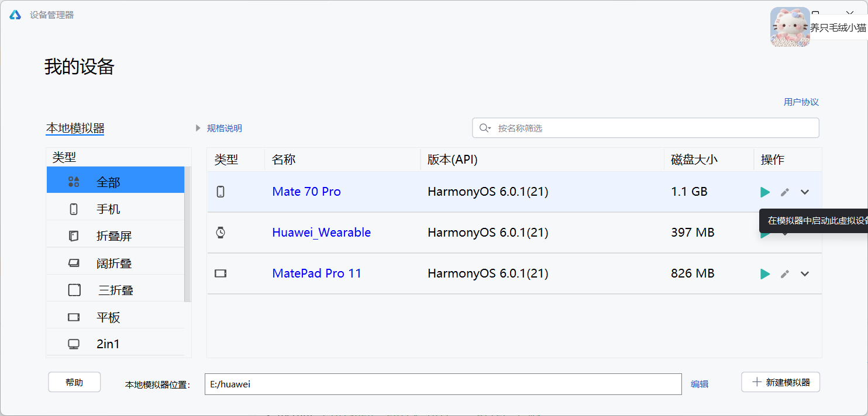Click the 操作 column header
The image size is (868, 416).
[787, 160]
